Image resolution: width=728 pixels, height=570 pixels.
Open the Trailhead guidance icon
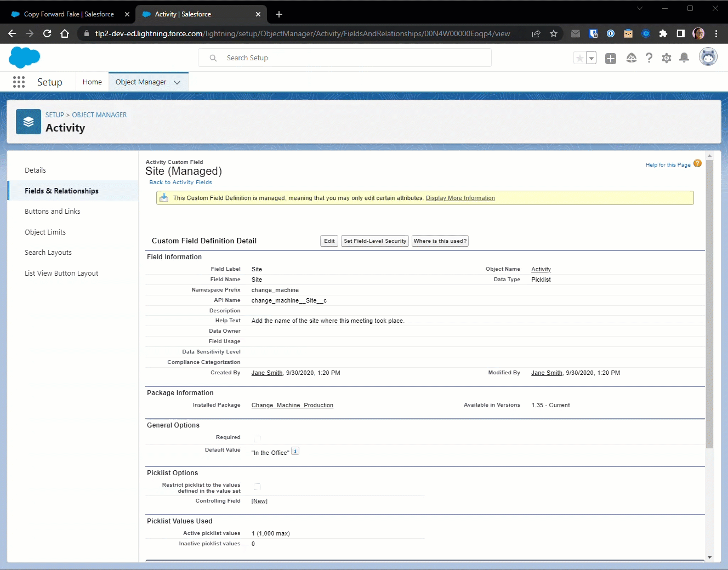632,58
